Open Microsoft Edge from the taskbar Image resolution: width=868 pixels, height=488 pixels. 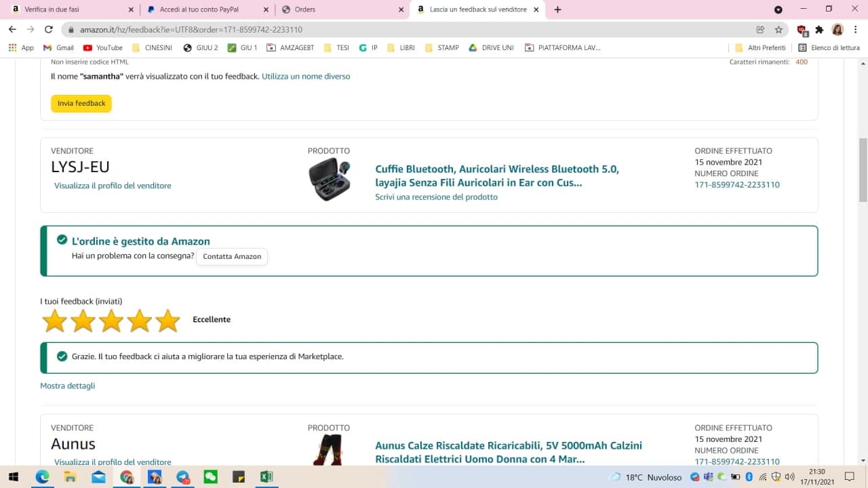(43, 477)
